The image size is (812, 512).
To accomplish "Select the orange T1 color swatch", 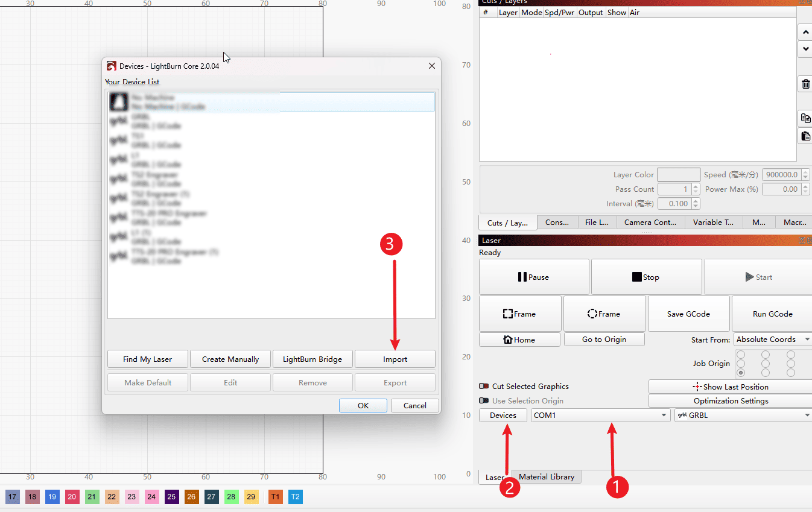I will [276, 497].
